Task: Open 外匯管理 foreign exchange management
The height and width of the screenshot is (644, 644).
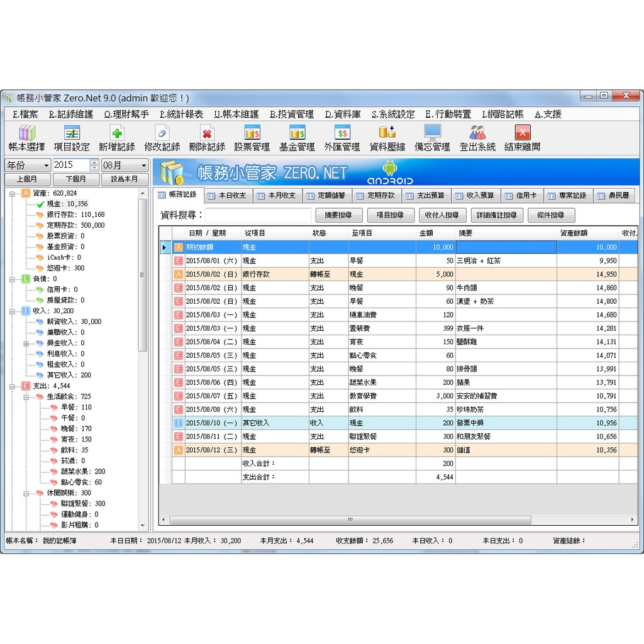Action: (342, 138)
